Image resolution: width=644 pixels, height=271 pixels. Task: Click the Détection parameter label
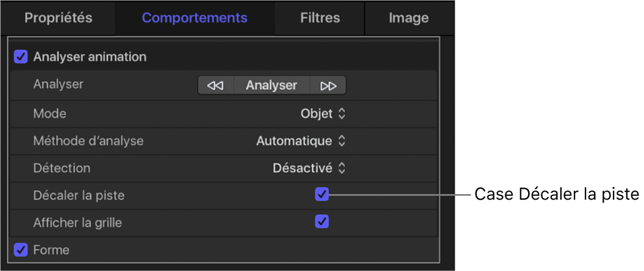click(x=62, y=168)
